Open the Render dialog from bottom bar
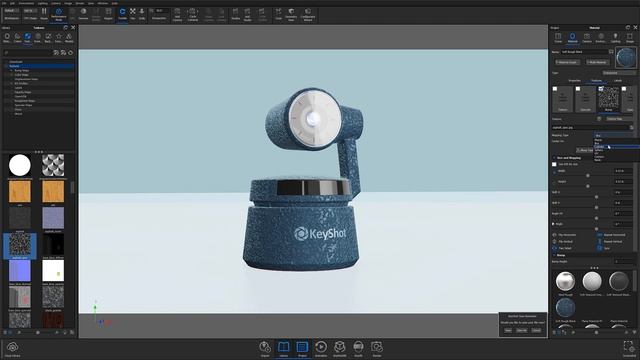The width and height of the screenshot is (640, 360). (377, 349)
